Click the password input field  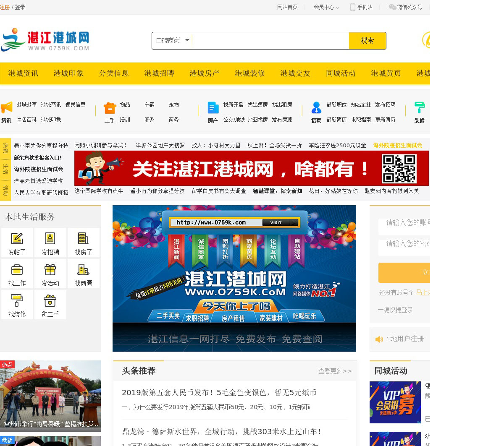[x=404, y=248]
